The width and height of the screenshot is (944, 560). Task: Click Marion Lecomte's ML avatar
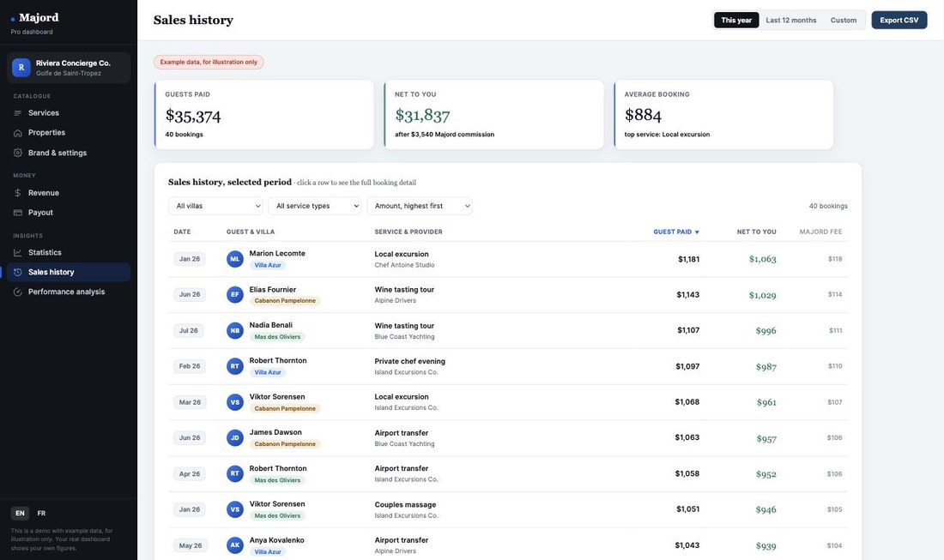tap(235, 259)
